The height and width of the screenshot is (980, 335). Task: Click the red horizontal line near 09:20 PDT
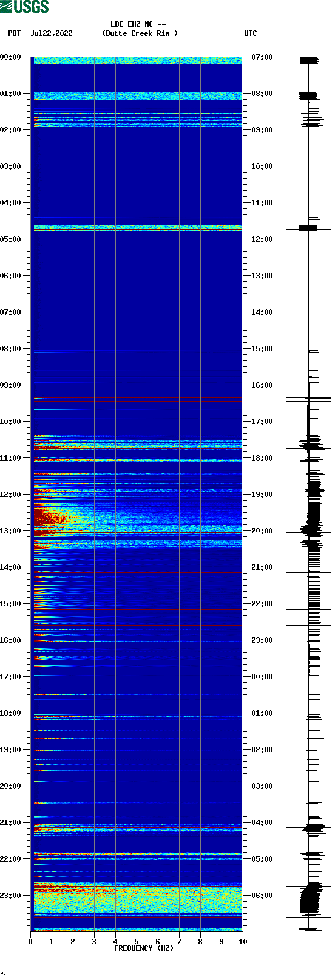coord(138,399)
